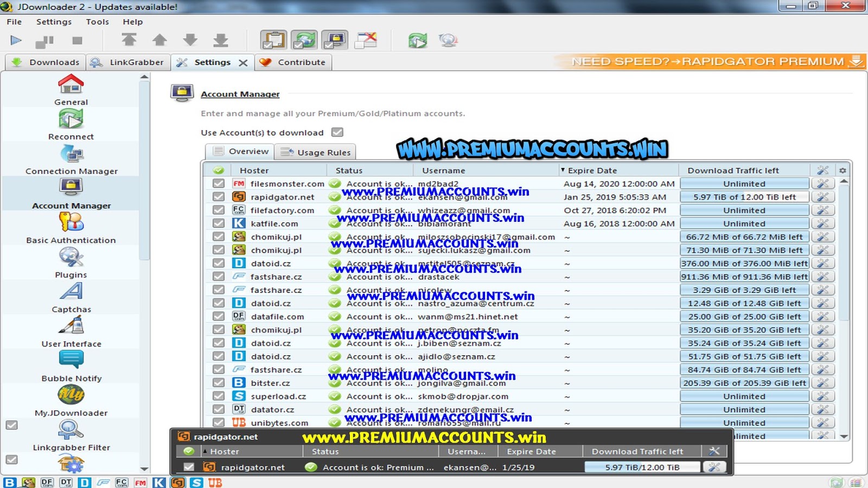Toggle Use Account(s) to download checkbox
This screenshot has width=868, height=488.
(x=337, y=132)
